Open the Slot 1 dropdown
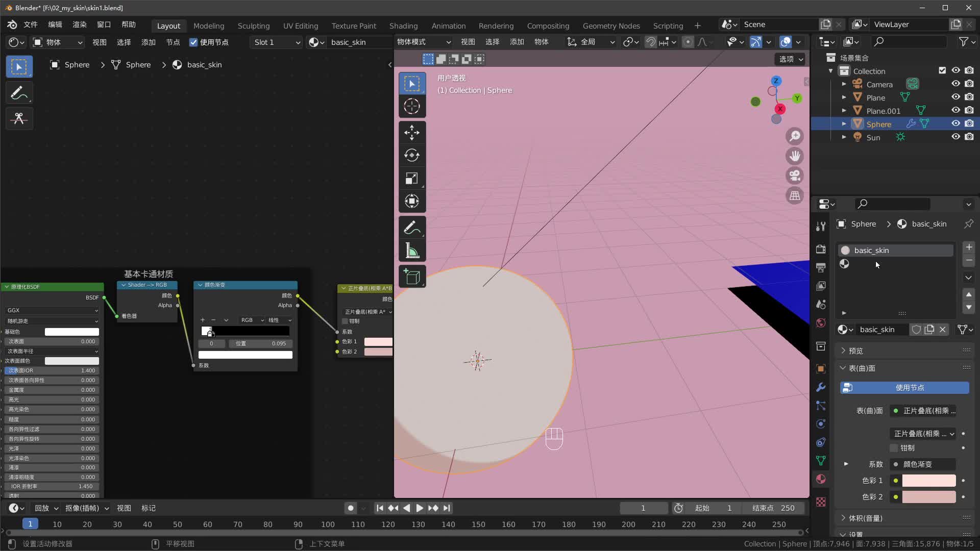The height and width of the screenshot is (551, 980). [277, 42]
